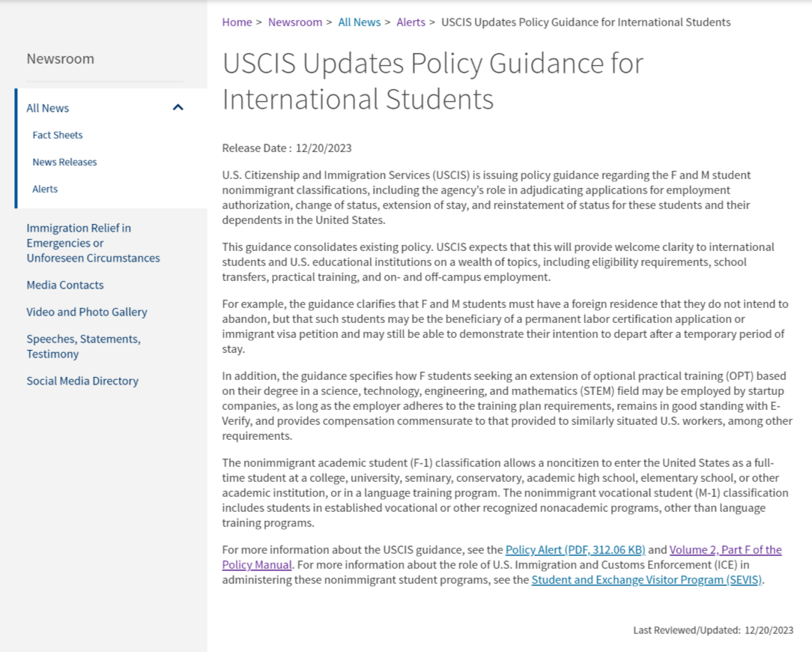This screenshot has width=812, height=652.
Task: Open the All News sidebar item
Action: tap(48, 108)
